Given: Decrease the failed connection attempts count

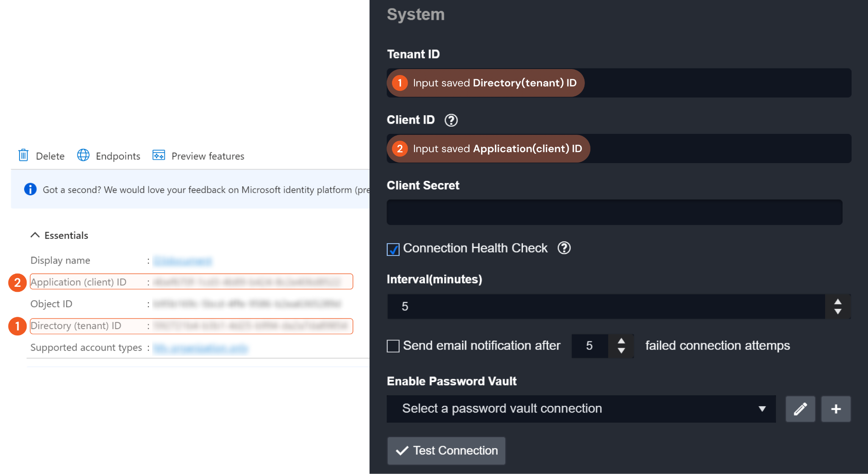Looking at the screenshot, I should tap(621, 351).
